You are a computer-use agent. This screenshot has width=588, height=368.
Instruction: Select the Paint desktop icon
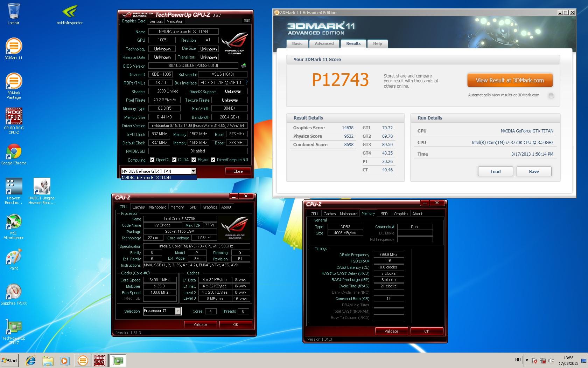[14, 259]
